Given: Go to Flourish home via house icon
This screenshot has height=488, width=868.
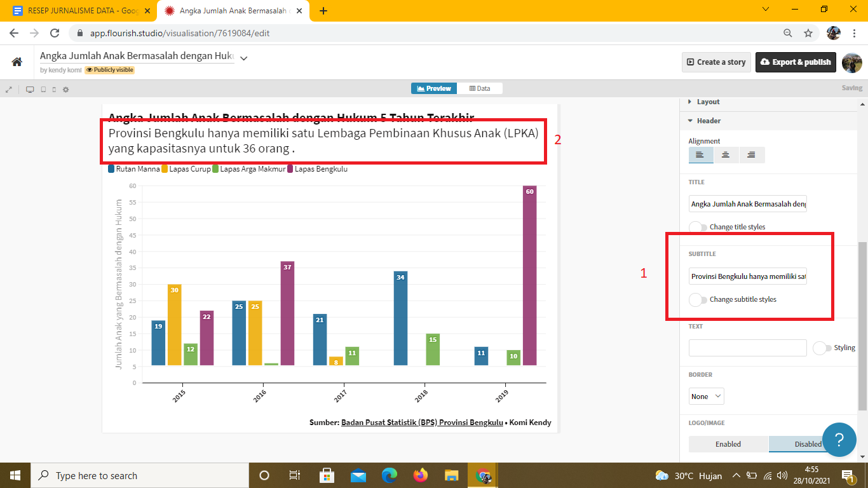Looking at the screenshot, I should tap(17, 62).
